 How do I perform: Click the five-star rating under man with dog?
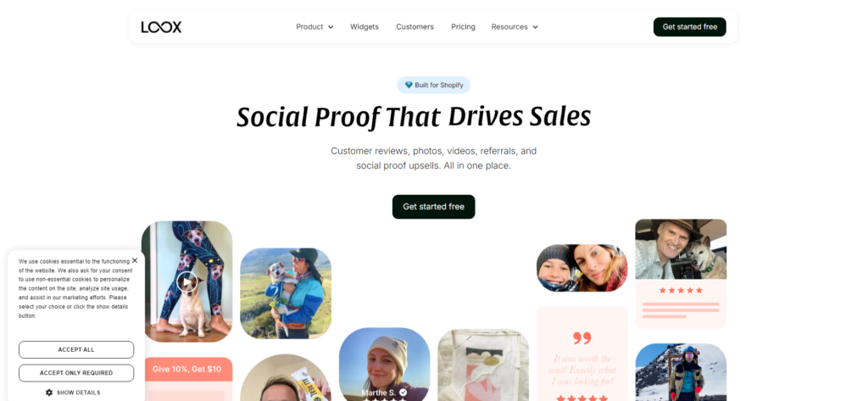(x=681, y=290)
